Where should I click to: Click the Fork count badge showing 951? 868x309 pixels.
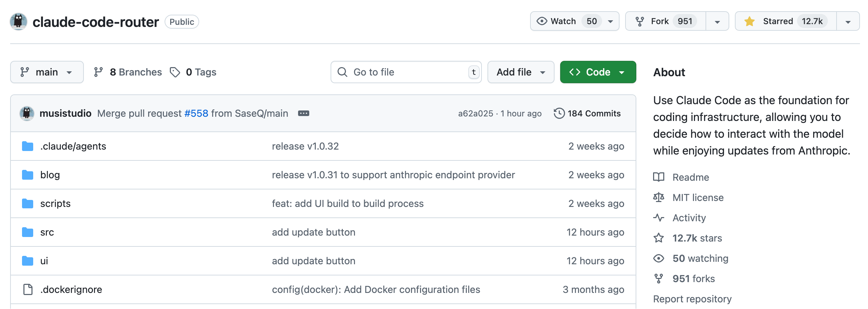tap(685, 21)
